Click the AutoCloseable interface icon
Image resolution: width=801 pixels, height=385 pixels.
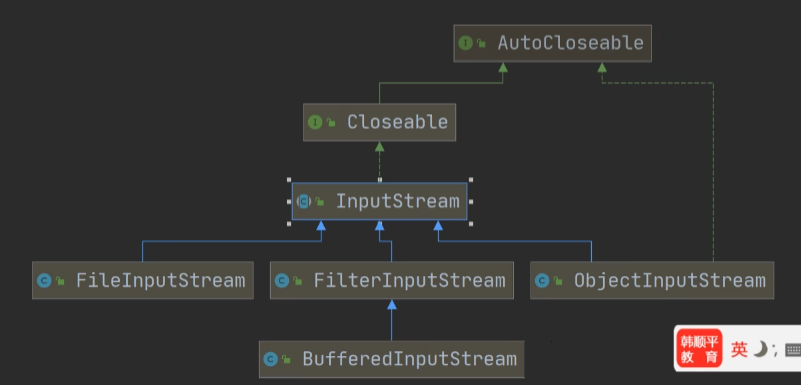[465, 43]
